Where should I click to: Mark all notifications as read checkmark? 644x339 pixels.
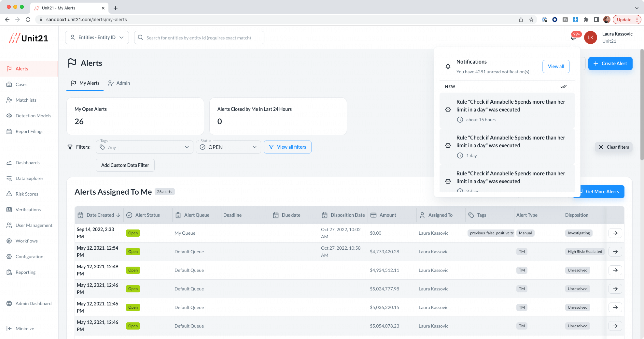coord(564,87)
